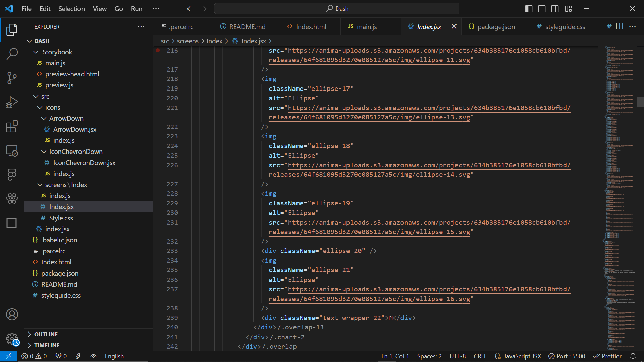Click the Dash command center search box
Screen dimensions: 644x362
coord(336,9)
